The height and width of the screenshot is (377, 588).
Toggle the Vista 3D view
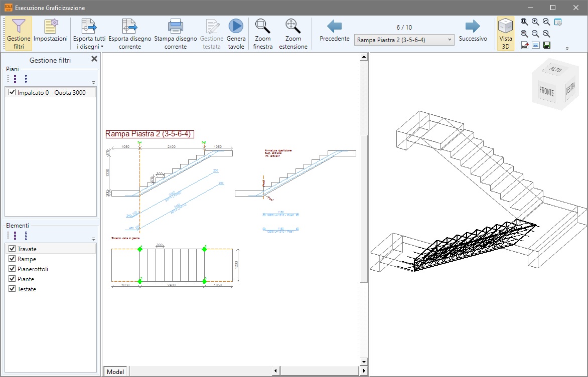click(506, 34)
